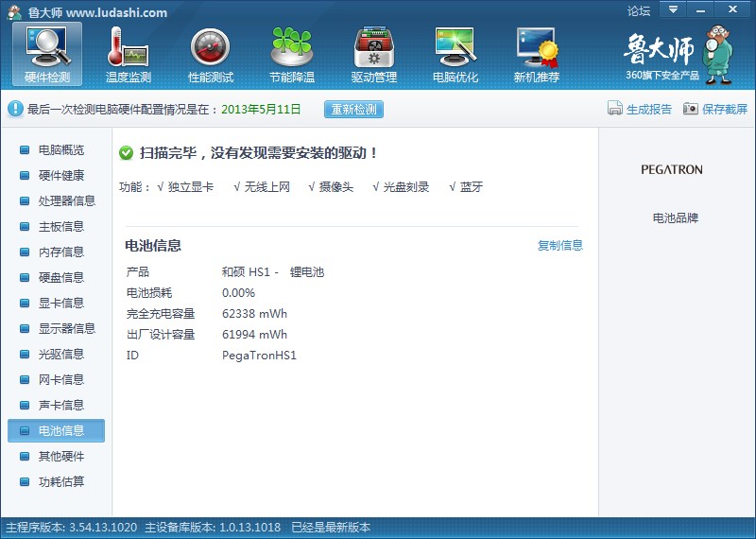Viewport: 756px width, 539px height.
Task: Open the 论坛 forum link
Action: 639,10
